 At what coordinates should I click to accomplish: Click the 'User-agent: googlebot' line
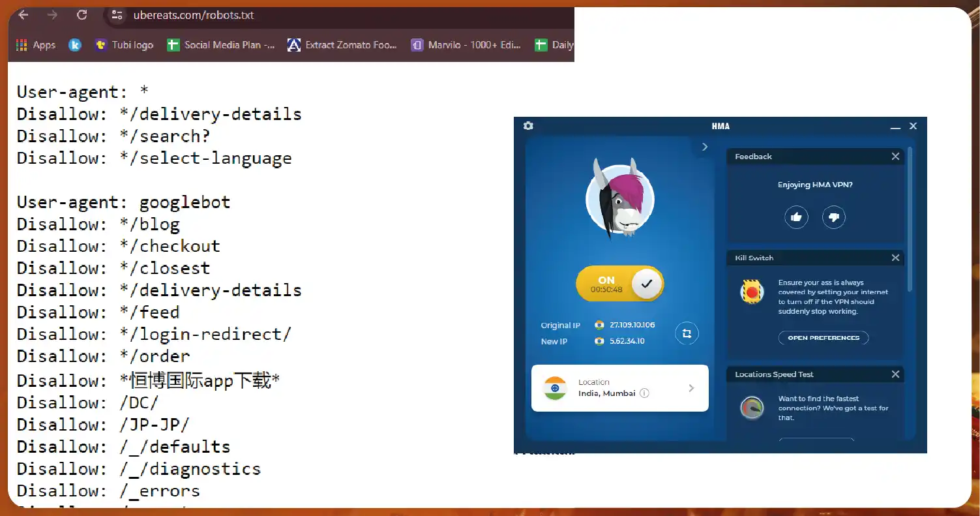pos(124,202)
